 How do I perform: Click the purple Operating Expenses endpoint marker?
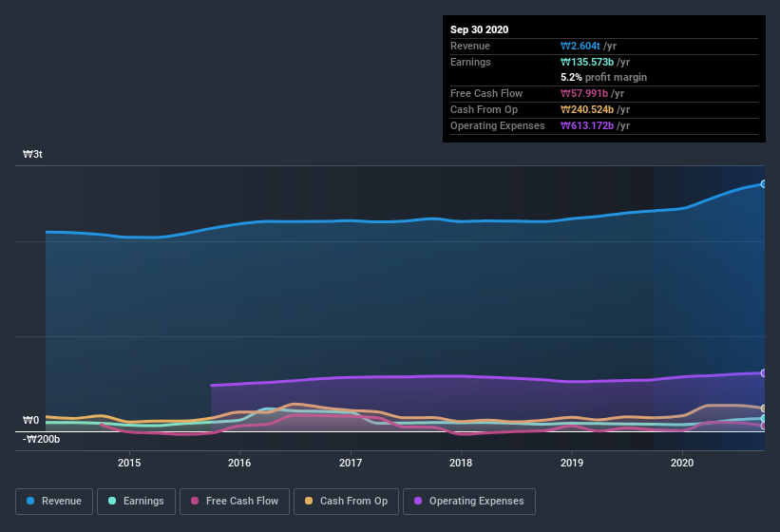763,372
